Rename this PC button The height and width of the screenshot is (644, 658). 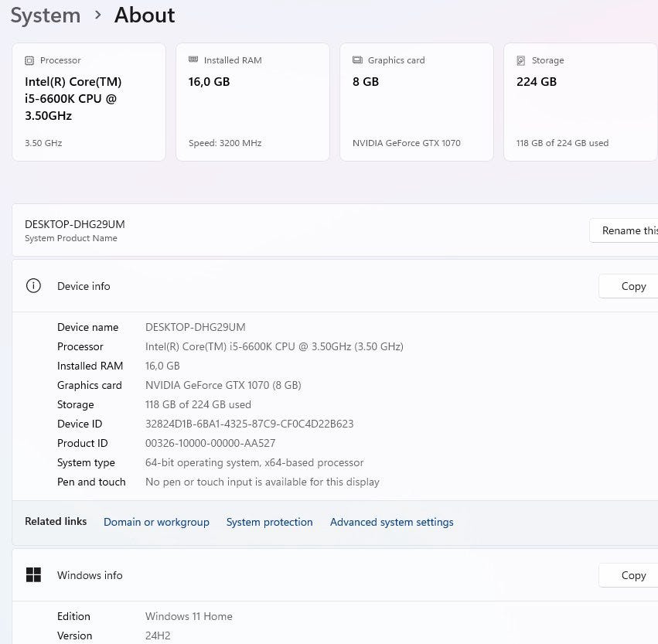625,230
